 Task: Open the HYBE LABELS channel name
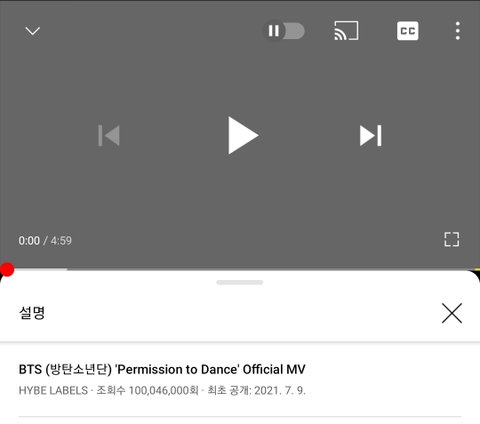point(53,390)
